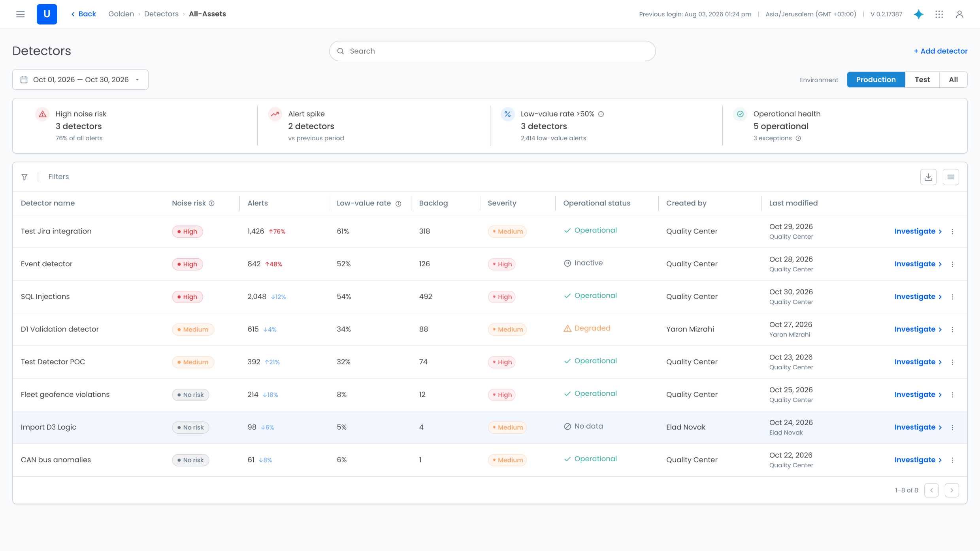Click Elad Novak in Created by column
Image resolution: width=980 pixels, height=551 pixels.
[686, 427]
